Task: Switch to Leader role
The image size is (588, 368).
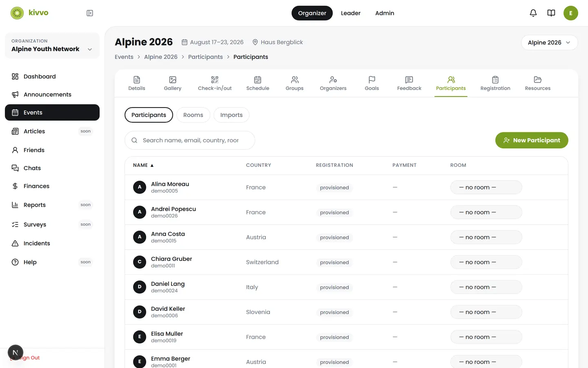Action: (351, 13)
